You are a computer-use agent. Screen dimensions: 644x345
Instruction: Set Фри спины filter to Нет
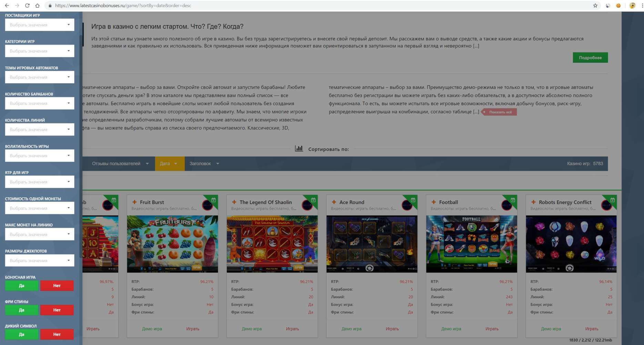(57, 310)
